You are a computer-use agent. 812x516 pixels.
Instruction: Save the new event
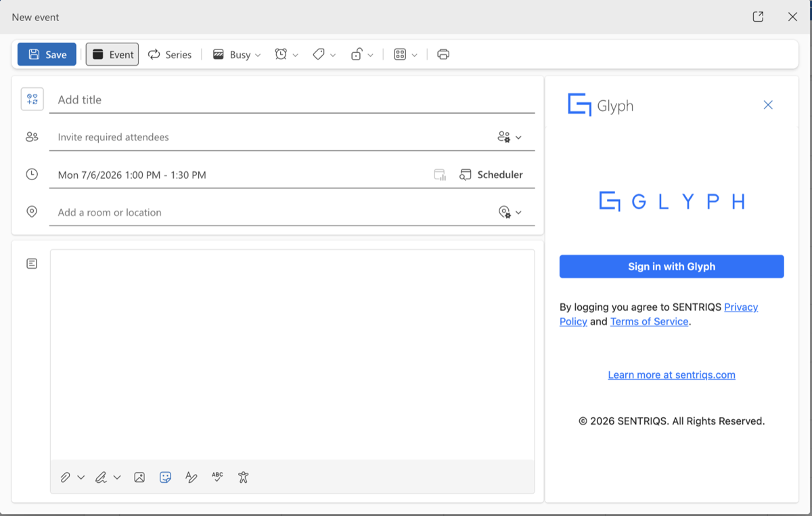[47, 55]
